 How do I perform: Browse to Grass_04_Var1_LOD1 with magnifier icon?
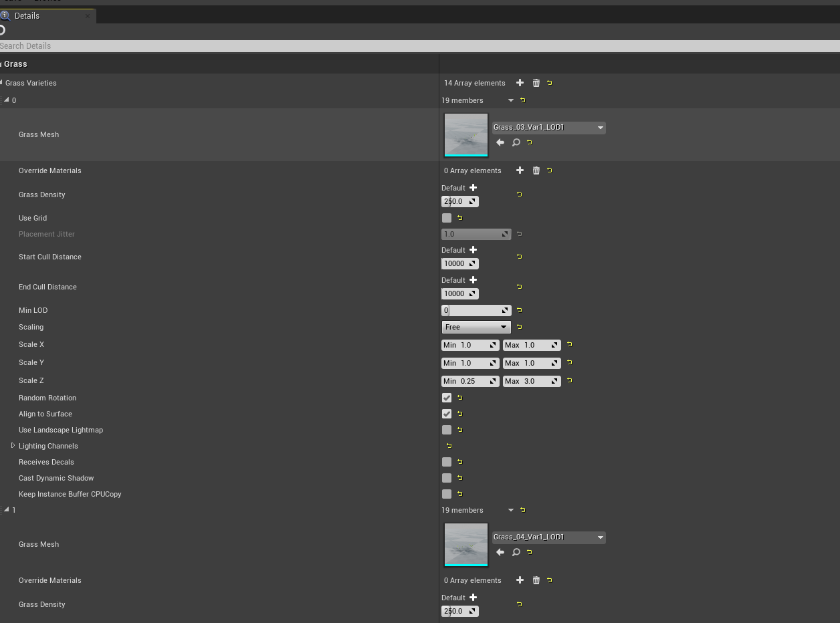pyautogui.click(x=516, y=552)
